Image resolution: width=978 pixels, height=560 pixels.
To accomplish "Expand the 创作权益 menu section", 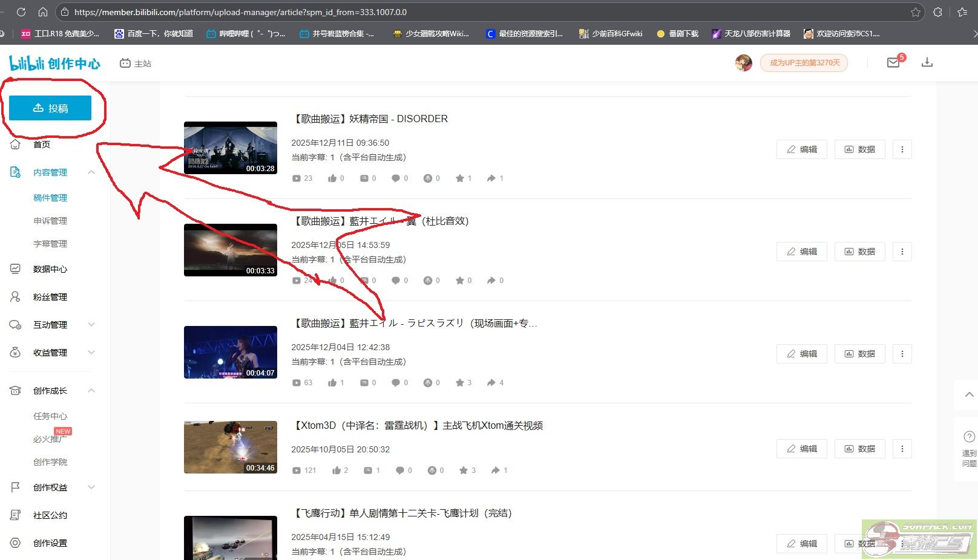I will click(91, 487).
